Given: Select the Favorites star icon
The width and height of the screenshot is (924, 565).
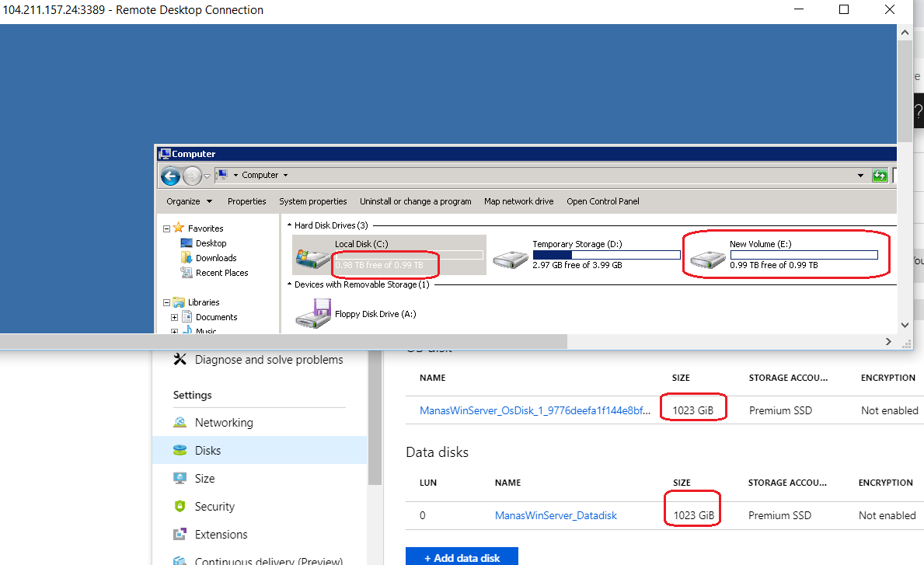Looking at the screenshot, I should (x=179, y=228).
